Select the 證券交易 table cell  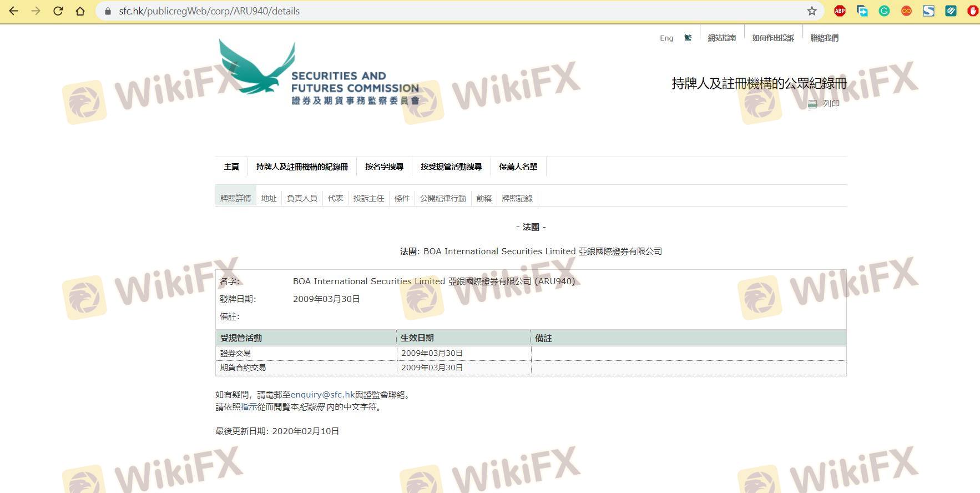click(x=306, y=353)
